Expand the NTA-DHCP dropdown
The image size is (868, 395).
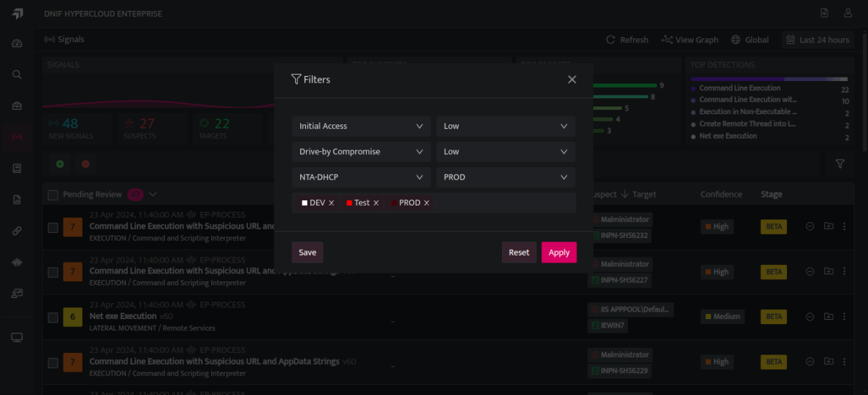pos(361,177)
